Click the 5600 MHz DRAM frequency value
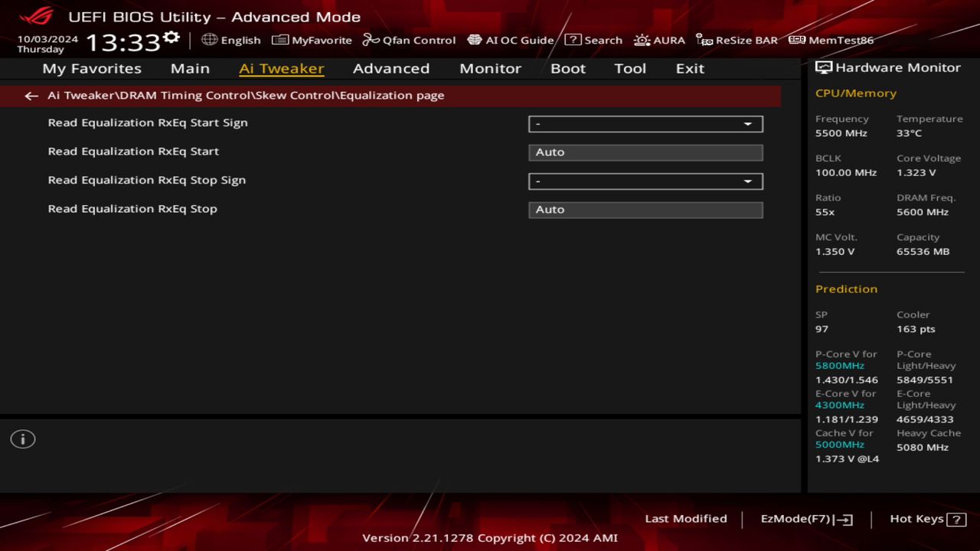The image size is (980, 551). click(x=923, y=212)
